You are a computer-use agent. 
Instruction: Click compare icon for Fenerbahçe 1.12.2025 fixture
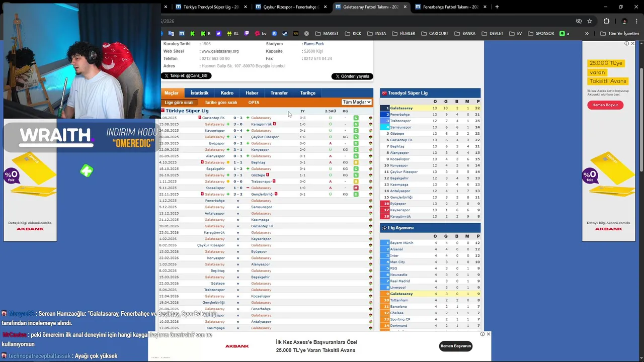click(x=370, y=201)
